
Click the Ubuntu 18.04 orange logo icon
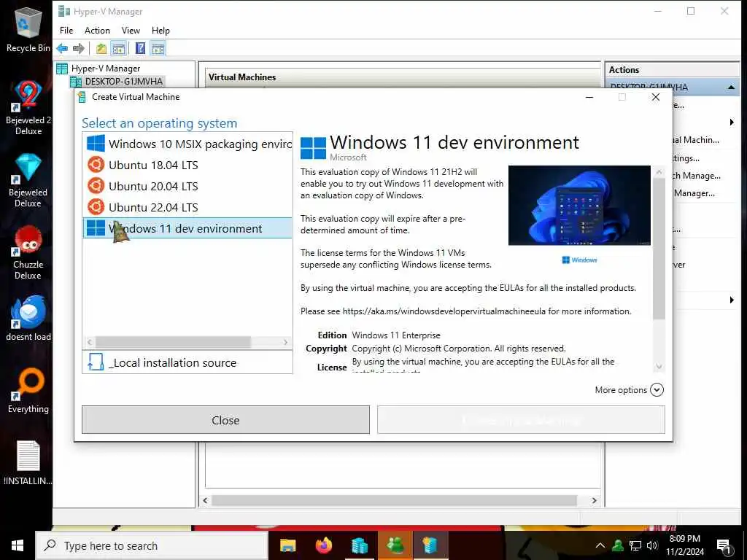tap(96, 165)
